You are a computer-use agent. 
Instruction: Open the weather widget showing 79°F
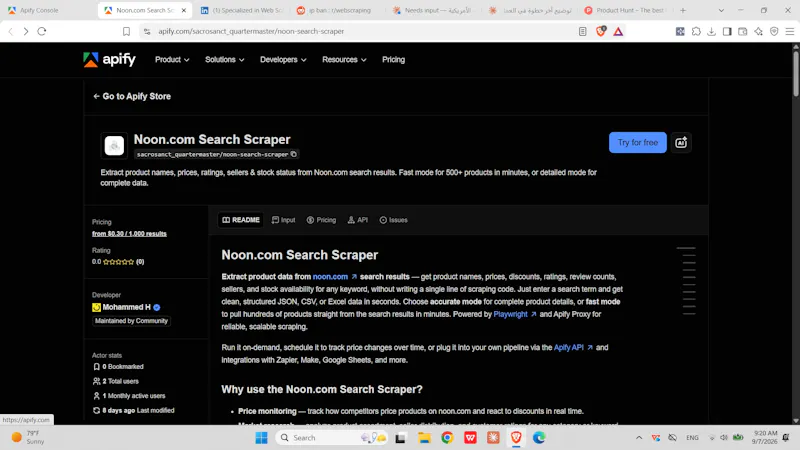(x=29, y=438)
